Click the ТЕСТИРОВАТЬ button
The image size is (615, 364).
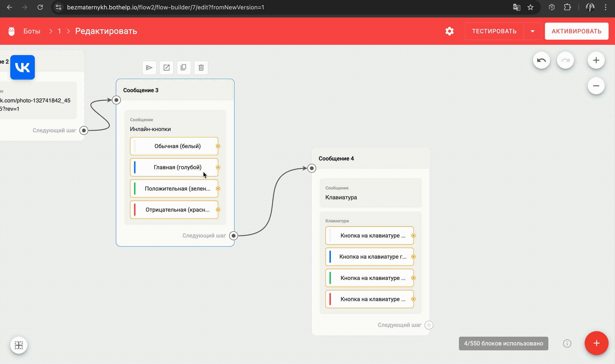click(x=494, y=31)
